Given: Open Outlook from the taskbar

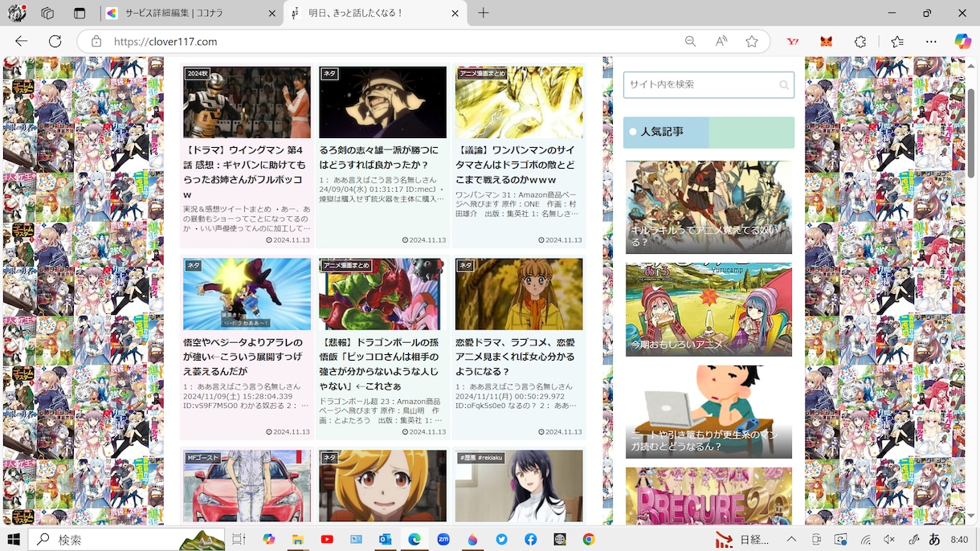Looking at the screenshot, I should 385,539.
